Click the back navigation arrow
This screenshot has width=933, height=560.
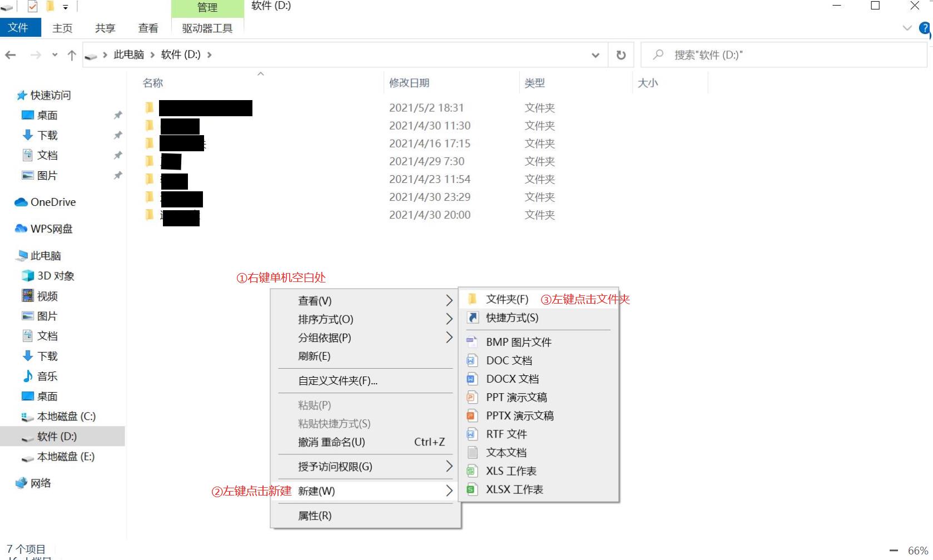click(11, 55)
